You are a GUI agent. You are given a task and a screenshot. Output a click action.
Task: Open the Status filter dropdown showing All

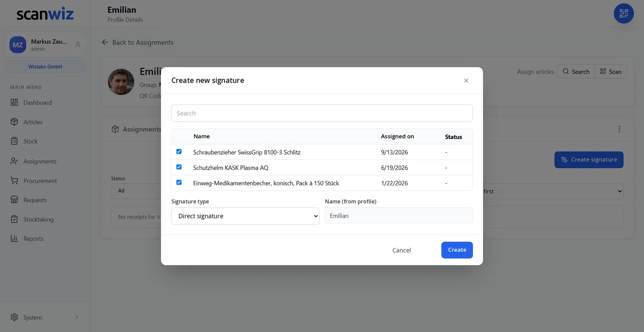(x=136, y=191)
